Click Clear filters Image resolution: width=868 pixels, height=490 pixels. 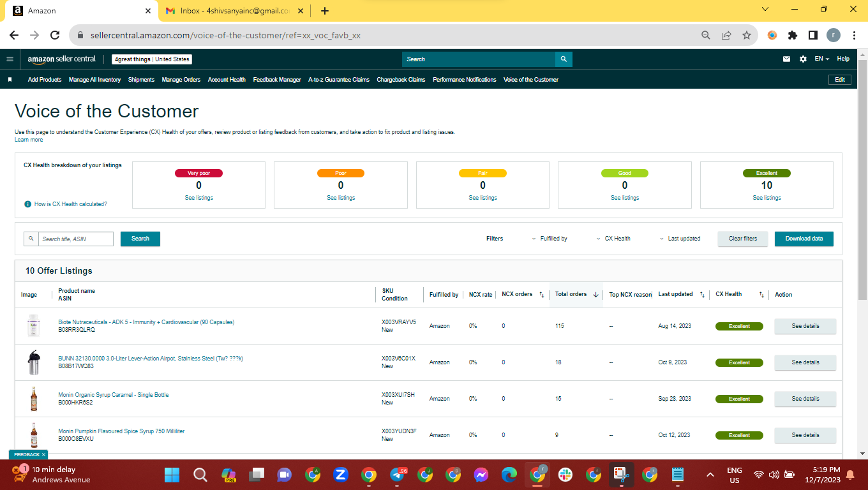tap(743, 239)
